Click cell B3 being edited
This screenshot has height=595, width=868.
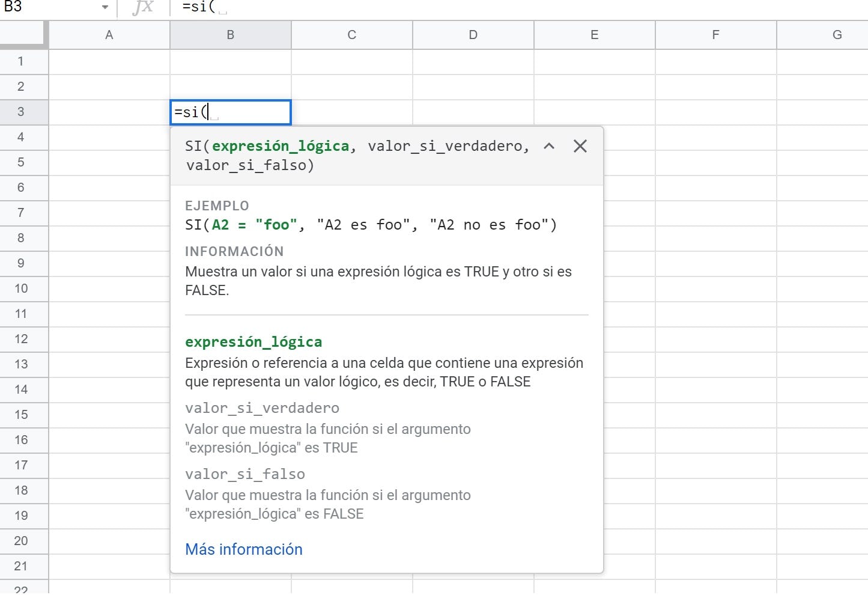(x=252, y=112)
